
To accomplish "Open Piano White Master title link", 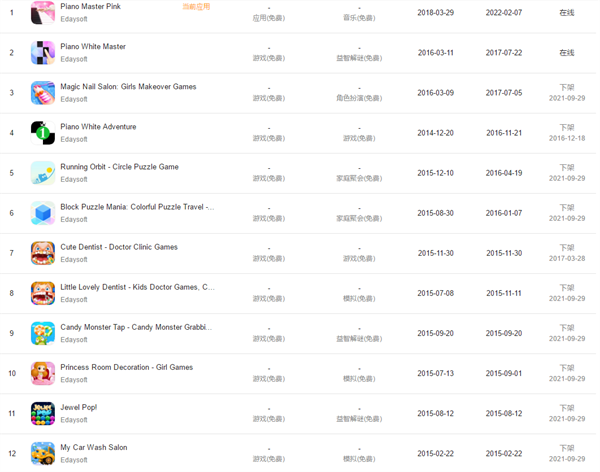I will point(93,47).
